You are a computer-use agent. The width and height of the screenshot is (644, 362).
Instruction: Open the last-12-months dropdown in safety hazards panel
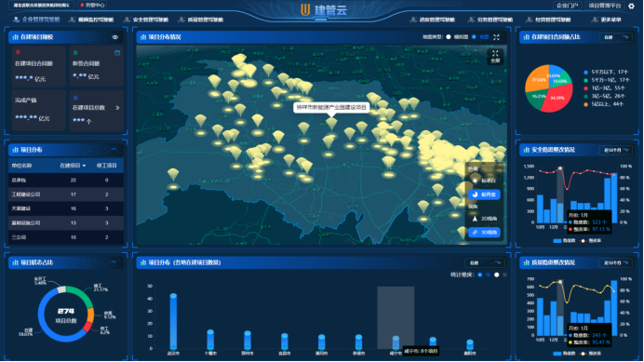pyautogui.click(x=616, y=150)
